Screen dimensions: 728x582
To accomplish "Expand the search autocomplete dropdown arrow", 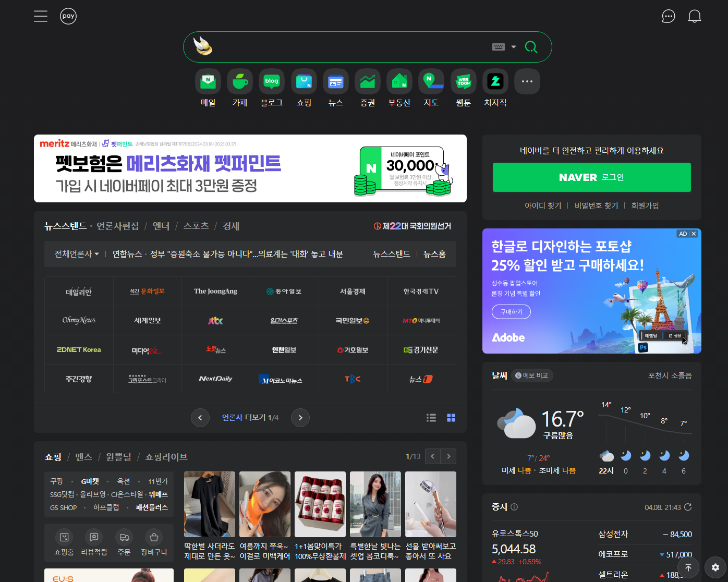I will click(514, 47).
